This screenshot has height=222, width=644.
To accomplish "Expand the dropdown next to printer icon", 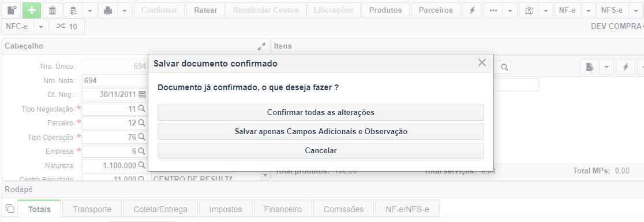I will point(125,10).
